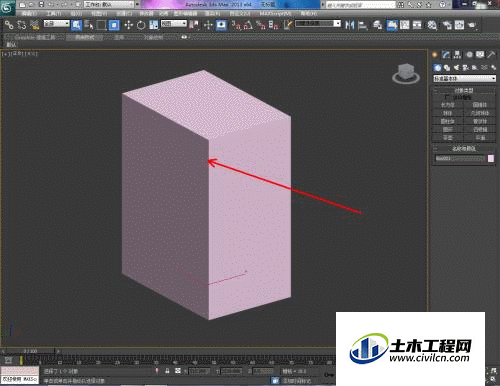Click the Cylinder primitive button
Image resolution: width=500 pixels, height=386 pixels.
(x=448, y=121)
